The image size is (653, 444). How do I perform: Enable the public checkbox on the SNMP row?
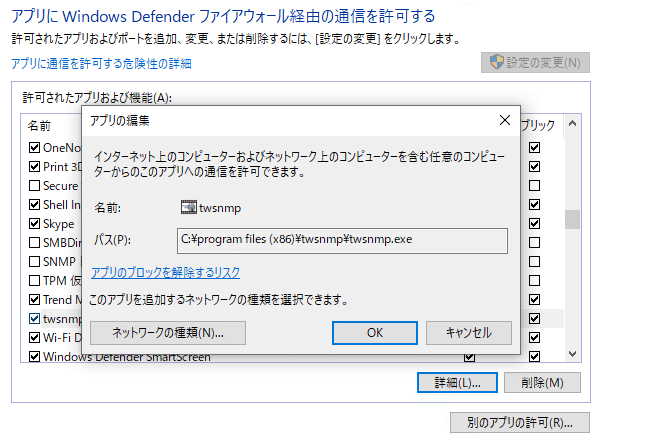(534, 262)
